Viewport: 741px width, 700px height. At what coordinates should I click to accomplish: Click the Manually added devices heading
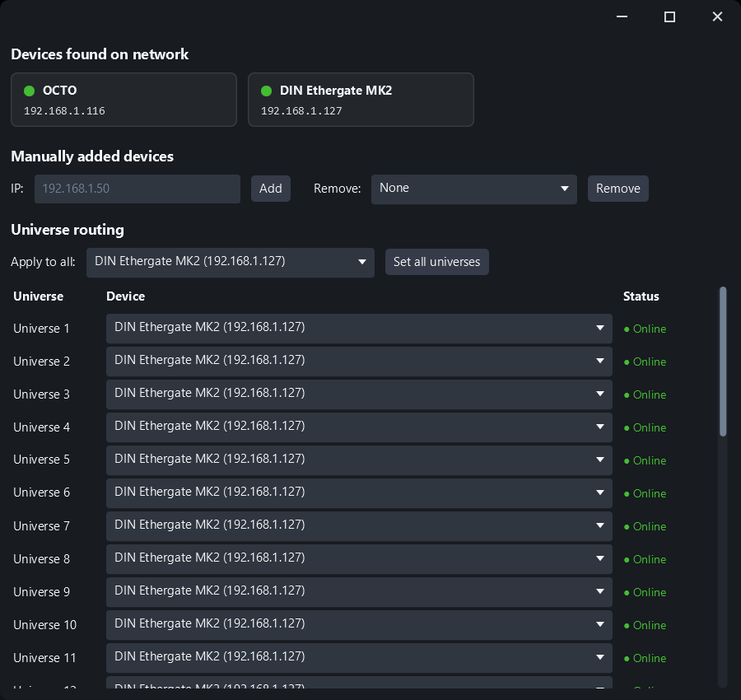[x=92, y=156]
